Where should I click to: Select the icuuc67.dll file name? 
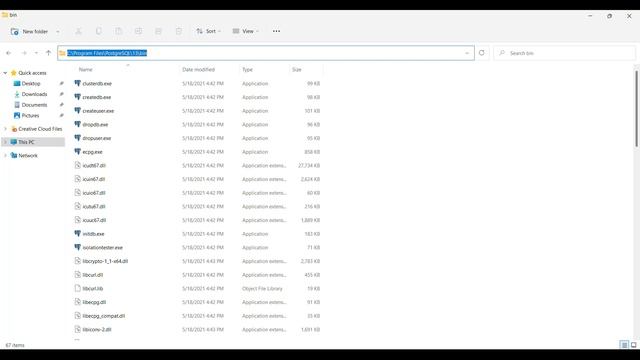click(94, 220)
